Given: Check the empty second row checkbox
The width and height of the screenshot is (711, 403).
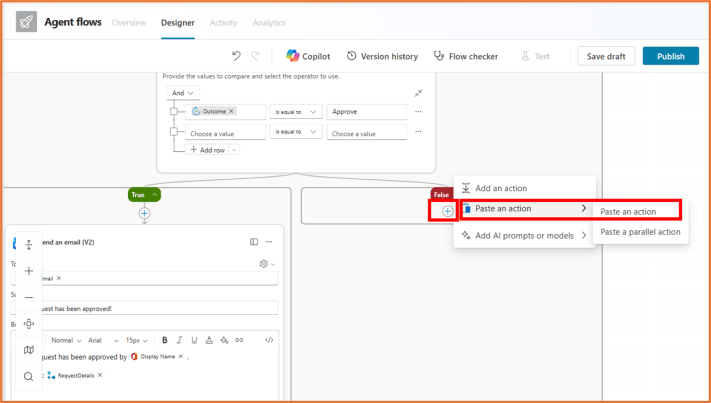Looking at the screenshot, I should tap(174, 131).
